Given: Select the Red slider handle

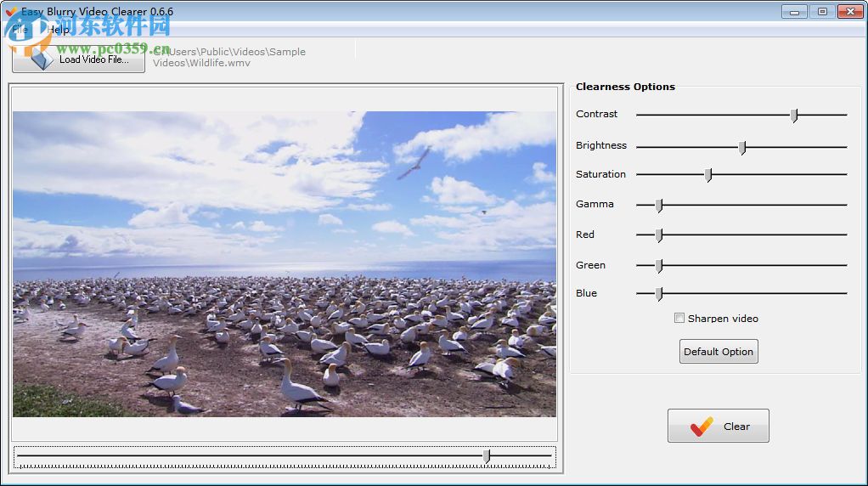Looking at the screenshot, I should click(x=659, y=235).
